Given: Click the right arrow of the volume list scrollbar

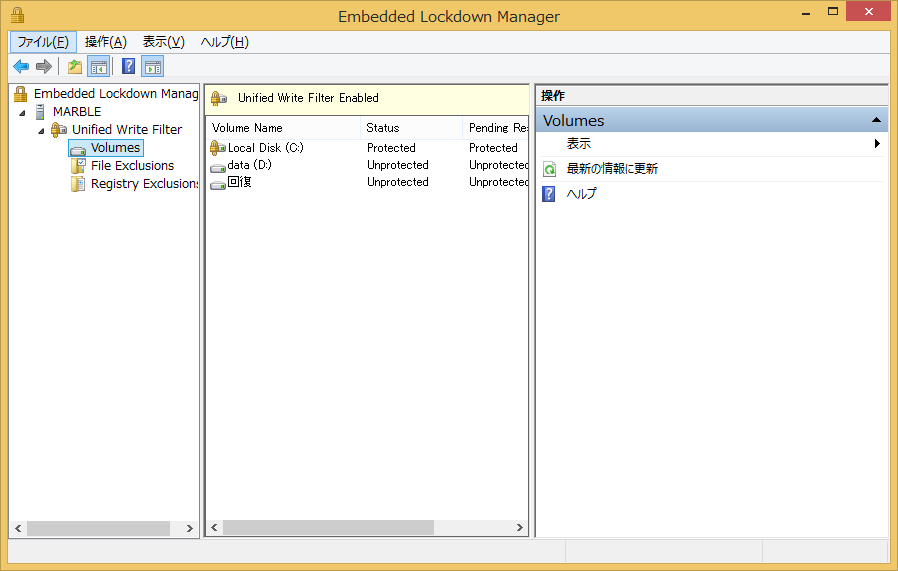Looking at the screenshot, I should click(x=519, y=527).
